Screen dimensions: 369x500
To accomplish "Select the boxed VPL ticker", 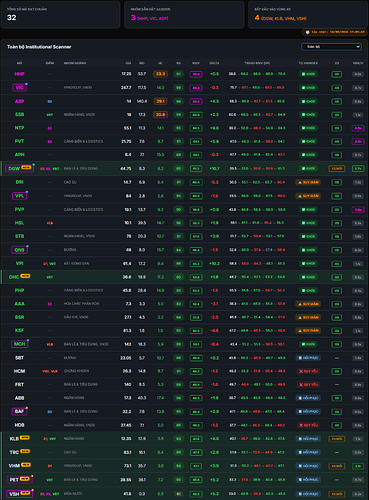I will click(x=19, y=196).
